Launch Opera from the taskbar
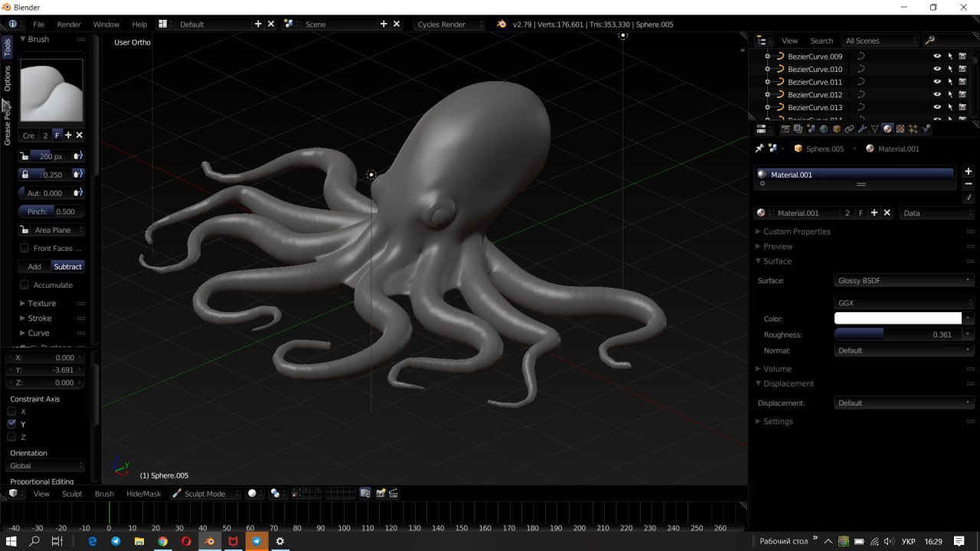980x551 pixels. [186, 541]
